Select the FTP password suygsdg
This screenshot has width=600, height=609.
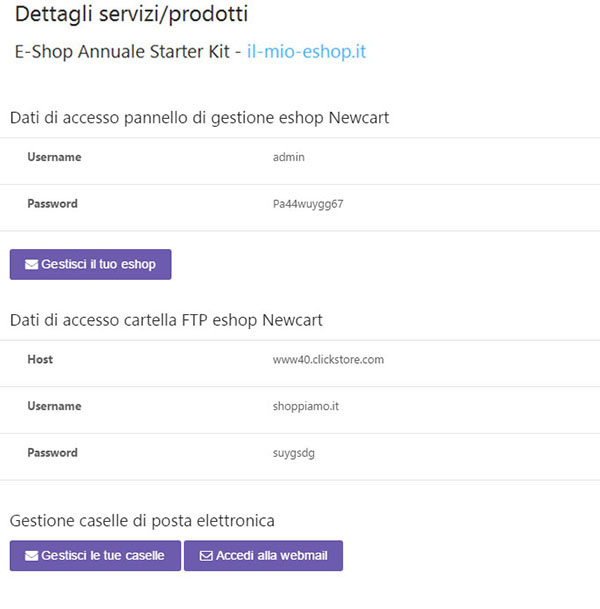click(x=294, y=453)
